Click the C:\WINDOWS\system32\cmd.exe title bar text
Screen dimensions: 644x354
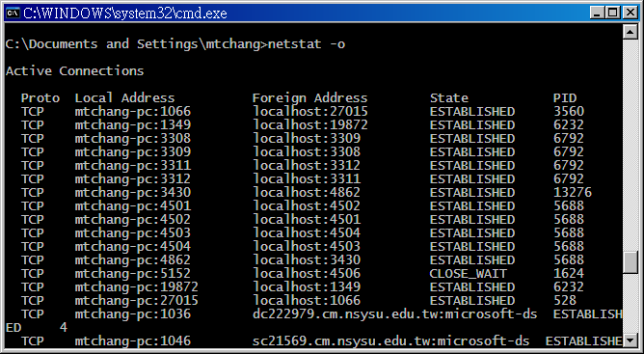pyautogui.click(x=125, y=14)
